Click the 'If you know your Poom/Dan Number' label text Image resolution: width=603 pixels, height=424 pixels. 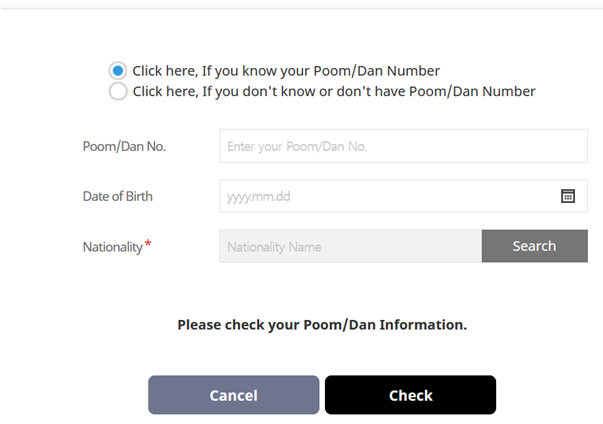pos(321,71)
